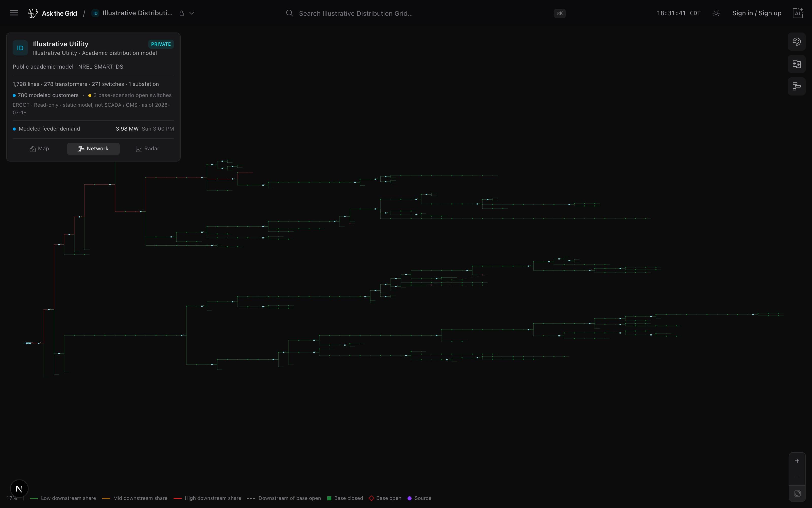Switch to the Radar tab
This screenshot has height=508, width=812.
point(147,149)
